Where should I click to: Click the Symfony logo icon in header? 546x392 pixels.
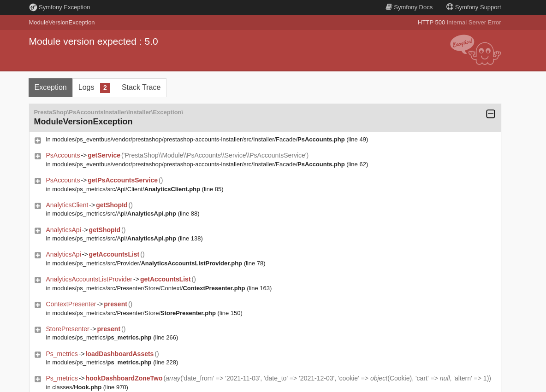[x=33, y=7]
